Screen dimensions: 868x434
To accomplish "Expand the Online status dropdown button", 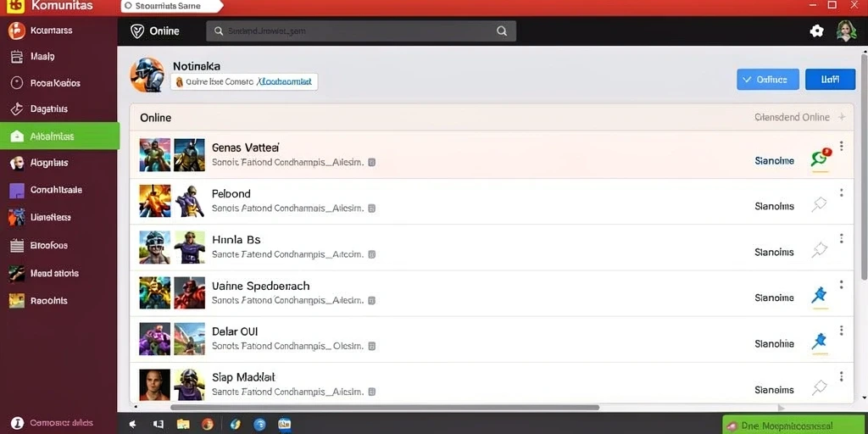I will (x=768, y=79).
